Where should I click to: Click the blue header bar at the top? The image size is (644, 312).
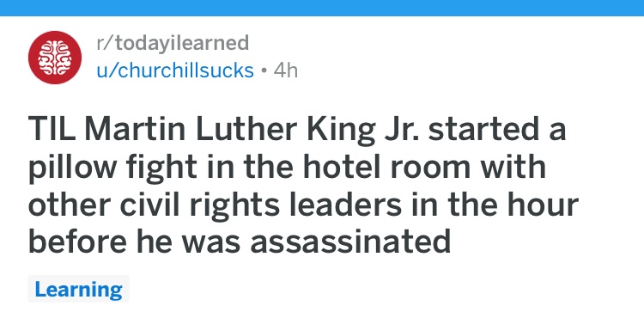coord(322,8)
